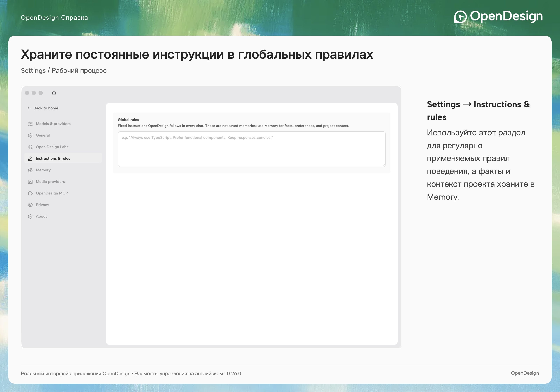Image resolution: width=560 pixels, height=392 pixels.
Task: Click the sparkles icon for Open Design Labs
Action: pyautogui.click(x=30, y=147)
